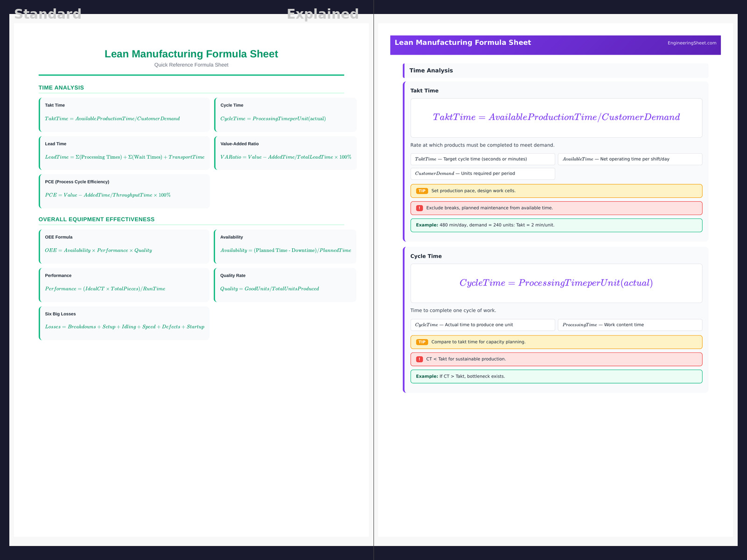Click the 'TIME ANALYSIS' green section heading
747x560 pixels.
click(61, 88)
